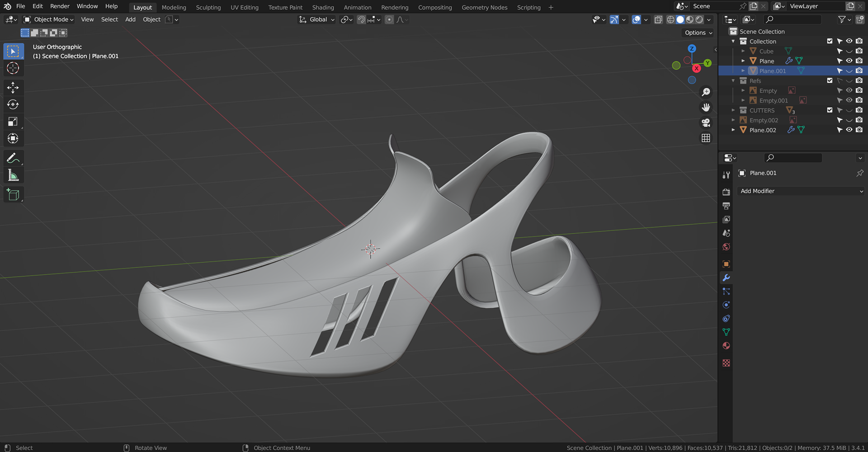This screenshot has width=868, height=452.
Task: Open the Particles properties tab
Action: [726, 291]
